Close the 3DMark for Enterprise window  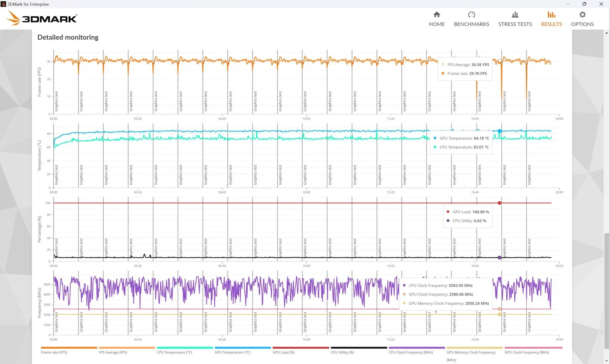pyautogui.click(x=601, y=4)
